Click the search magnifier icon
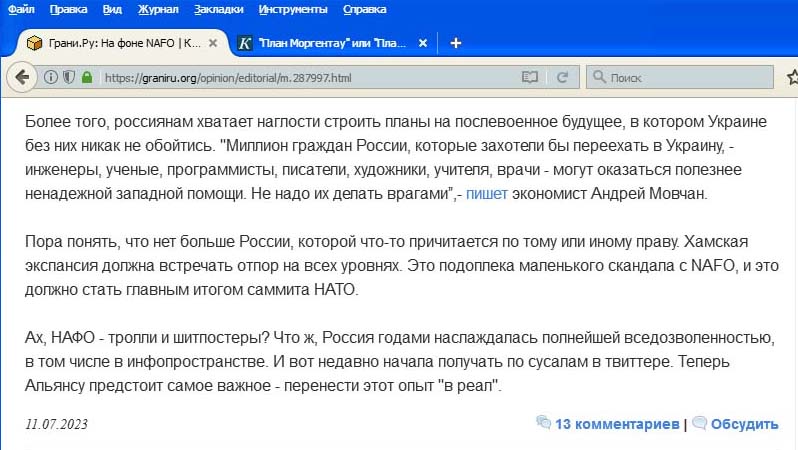 [x=600, y=77]
